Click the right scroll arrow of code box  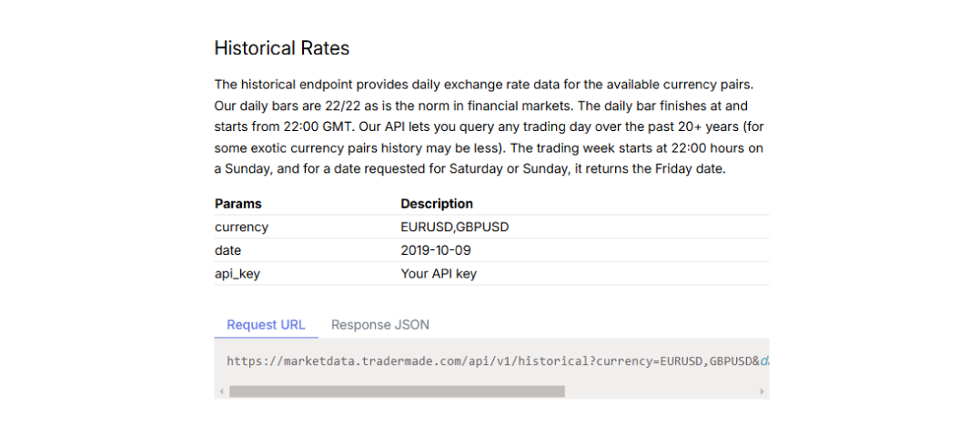tap(762, 391)
